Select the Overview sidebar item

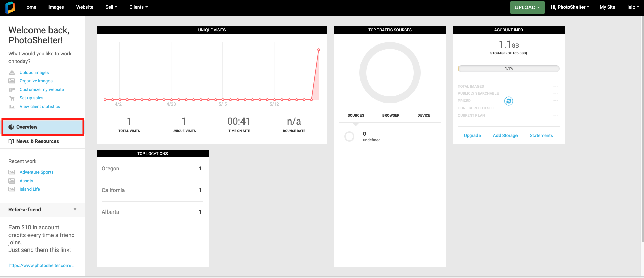pos(43,127)
